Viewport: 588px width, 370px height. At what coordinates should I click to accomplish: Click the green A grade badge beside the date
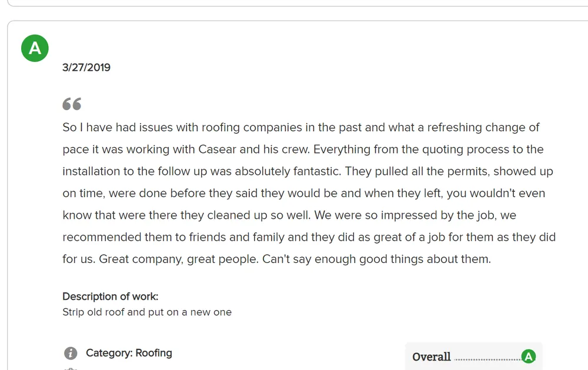(x=35, y=48)
